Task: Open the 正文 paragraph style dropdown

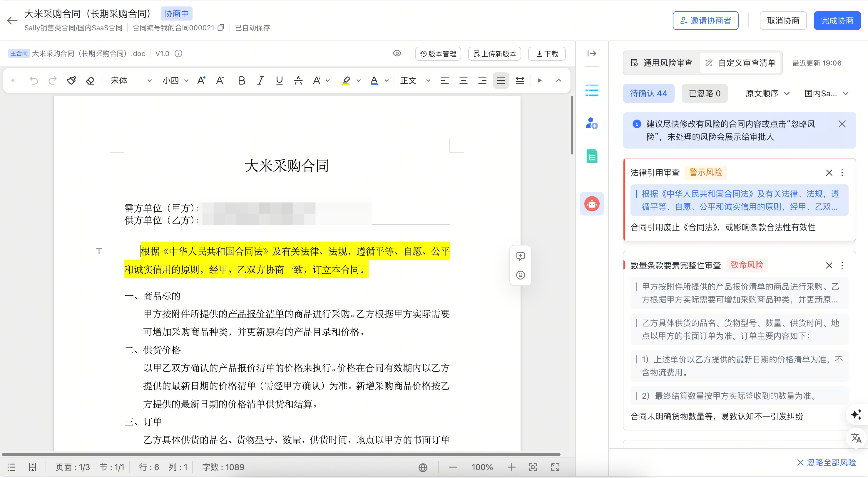Action: pos(414,80)
